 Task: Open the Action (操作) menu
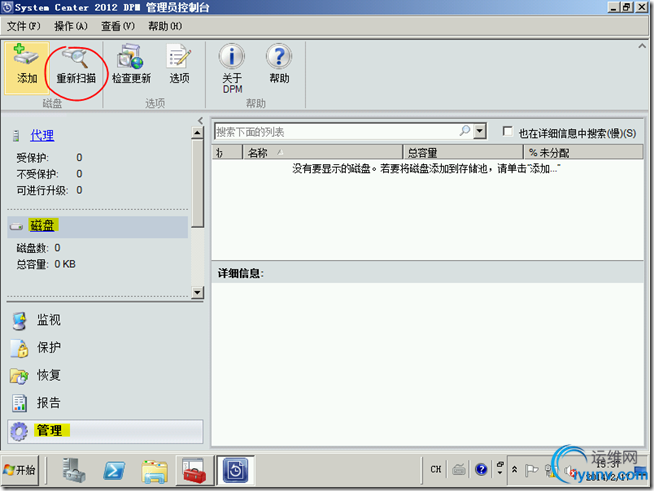[71, 26]
